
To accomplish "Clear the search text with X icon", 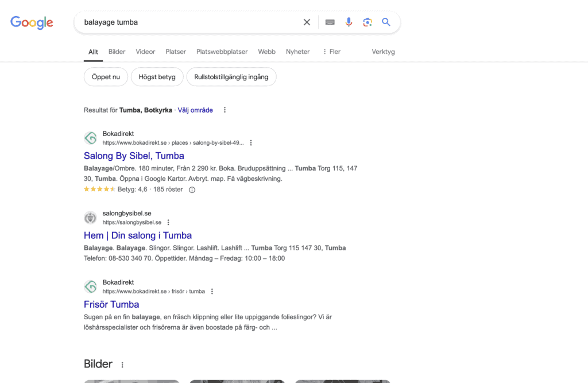I will (307, 22).
